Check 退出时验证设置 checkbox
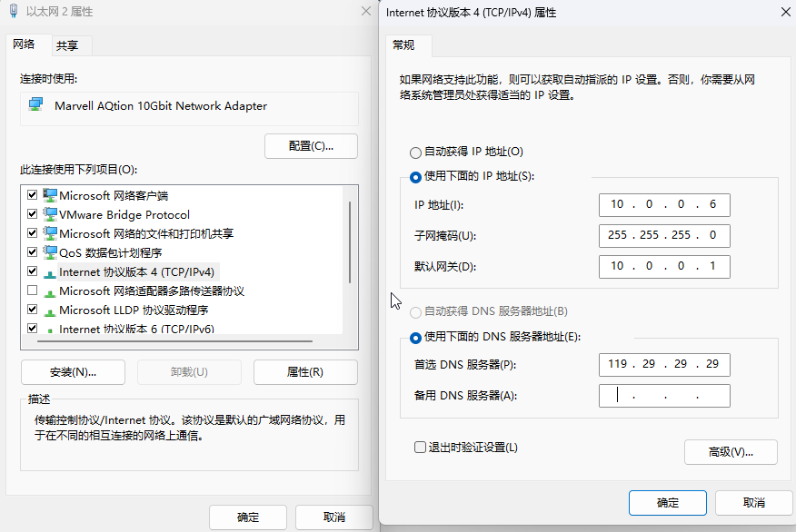 420,448
